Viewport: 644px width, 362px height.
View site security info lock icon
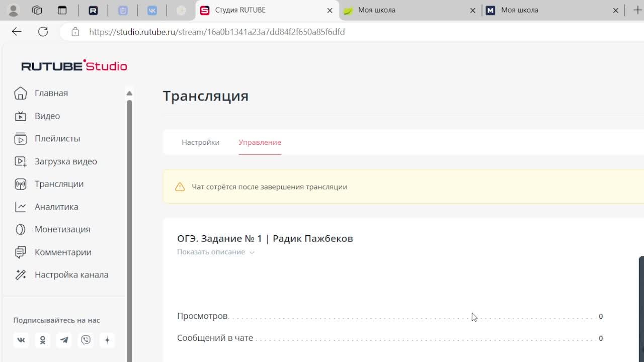(75, 32)
